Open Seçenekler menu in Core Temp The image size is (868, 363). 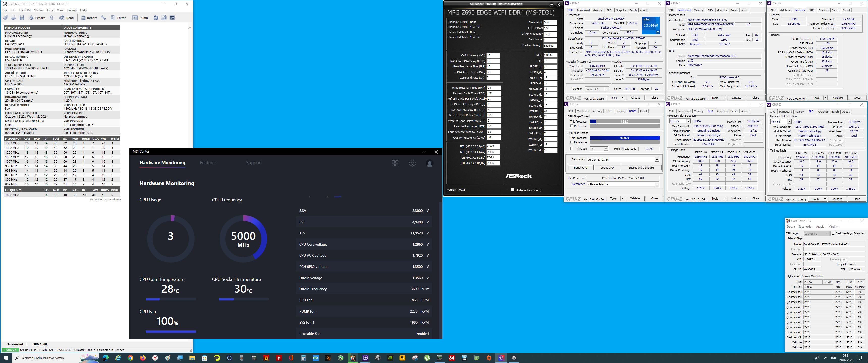coord(805,227)
